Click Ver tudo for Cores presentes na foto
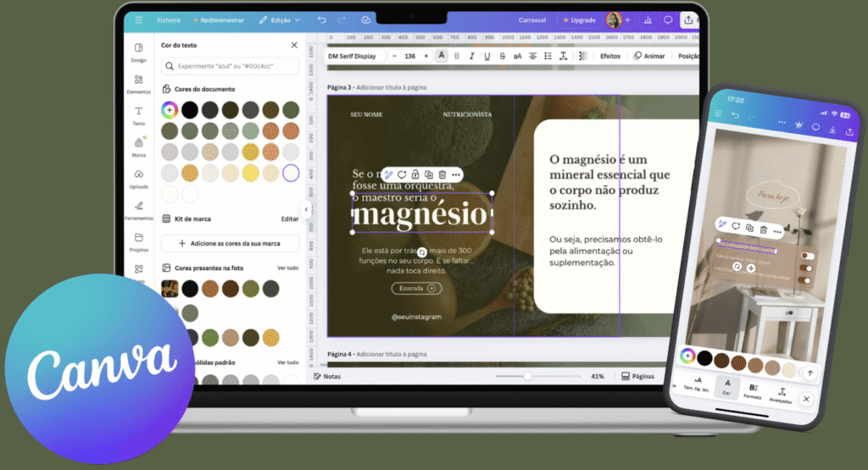 [x=288, y=268]
